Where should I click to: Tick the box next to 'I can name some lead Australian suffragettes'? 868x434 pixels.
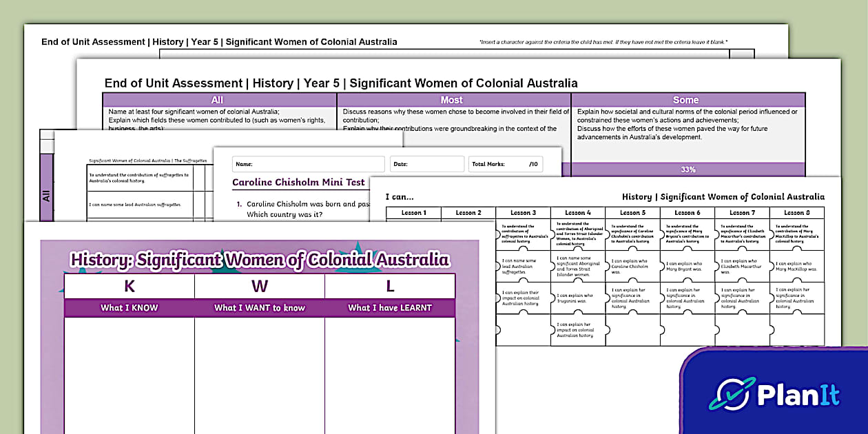coord(200,204)
